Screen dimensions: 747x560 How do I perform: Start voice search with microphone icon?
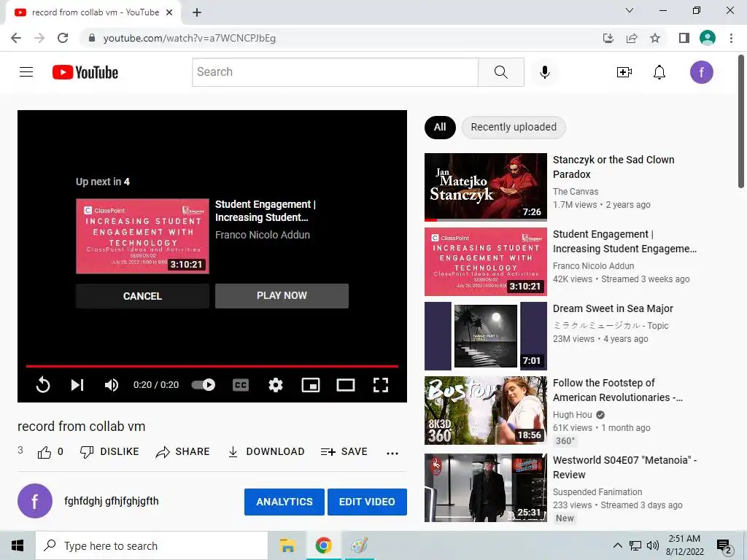click(x=544, y=72)
